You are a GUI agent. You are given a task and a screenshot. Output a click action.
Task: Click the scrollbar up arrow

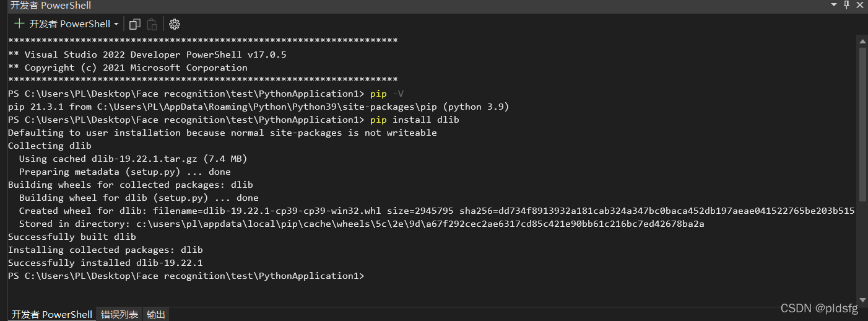[862, 40]
